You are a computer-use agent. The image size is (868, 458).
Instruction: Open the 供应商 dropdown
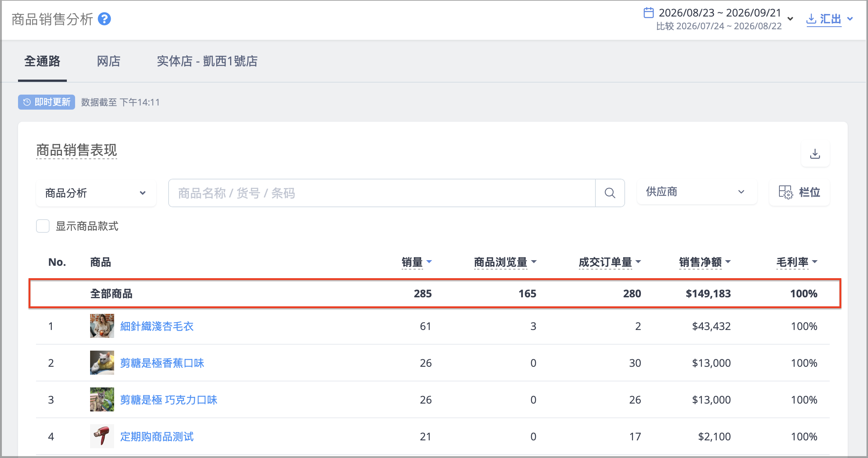point(697,192)
